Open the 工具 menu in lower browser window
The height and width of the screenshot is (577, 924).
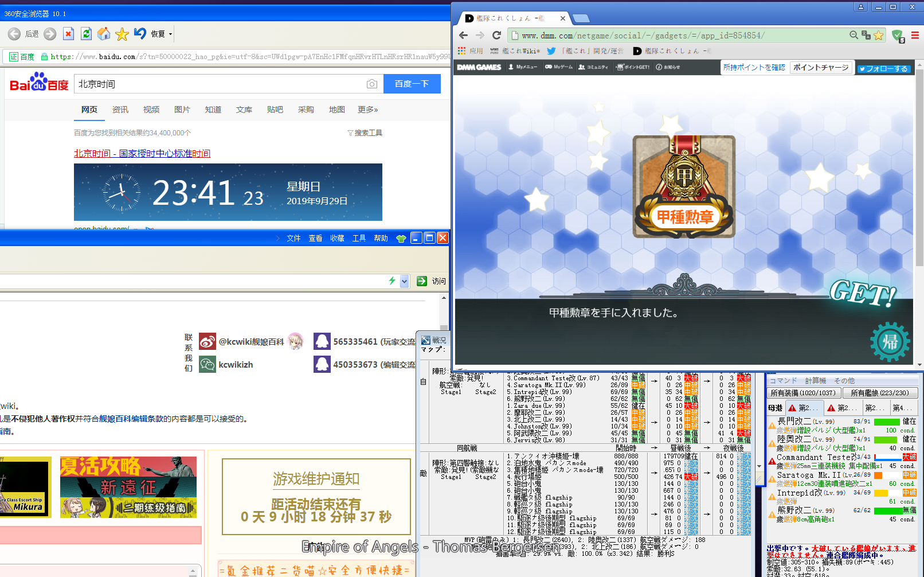click(359, 238)
